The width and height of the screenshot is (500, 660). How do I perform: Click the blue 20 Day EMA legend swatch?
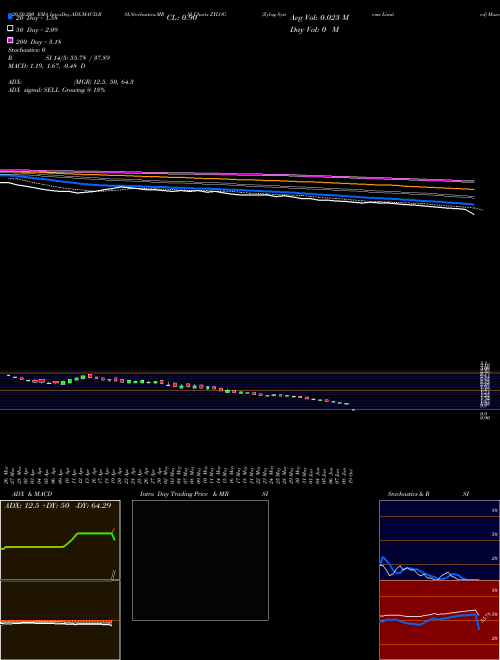10,17
